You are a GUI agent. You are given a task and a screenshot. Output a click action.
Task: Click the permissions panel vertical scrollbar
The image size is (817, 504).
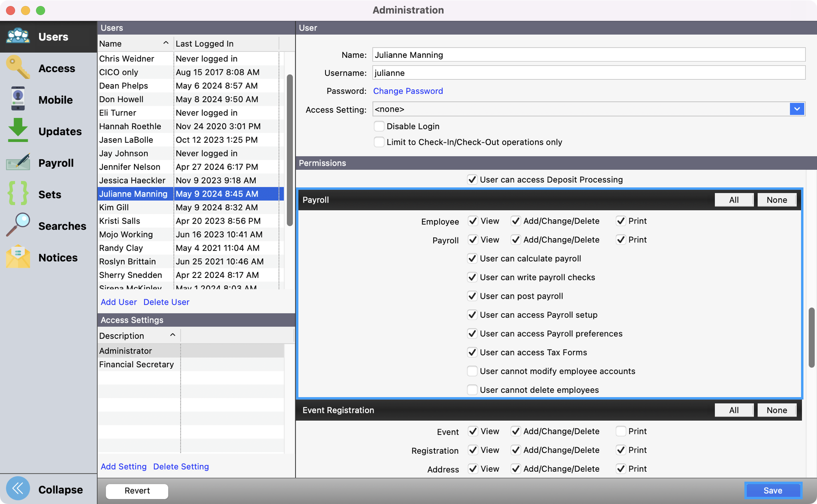coord(811,337)
